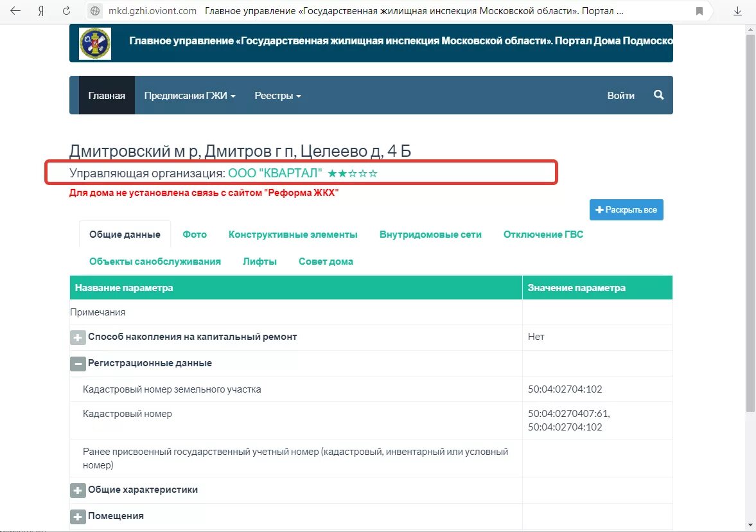Open the ООО "КВАРТАЛ" organization link
The width and height of the screenshot is (756, 532).
pyautogui.click(x=275, y=173)
